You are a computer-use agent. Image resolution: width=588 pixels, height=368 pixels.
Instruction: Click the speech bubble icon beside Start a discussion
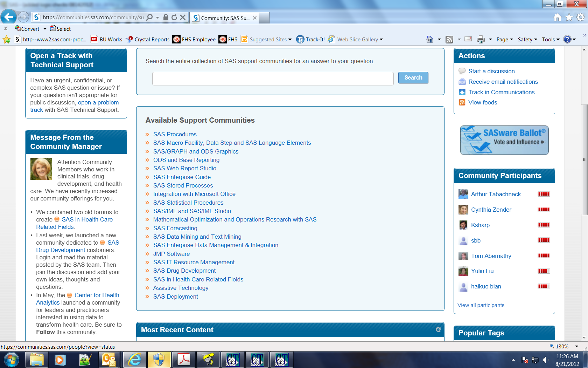click(x=462, y=71)
